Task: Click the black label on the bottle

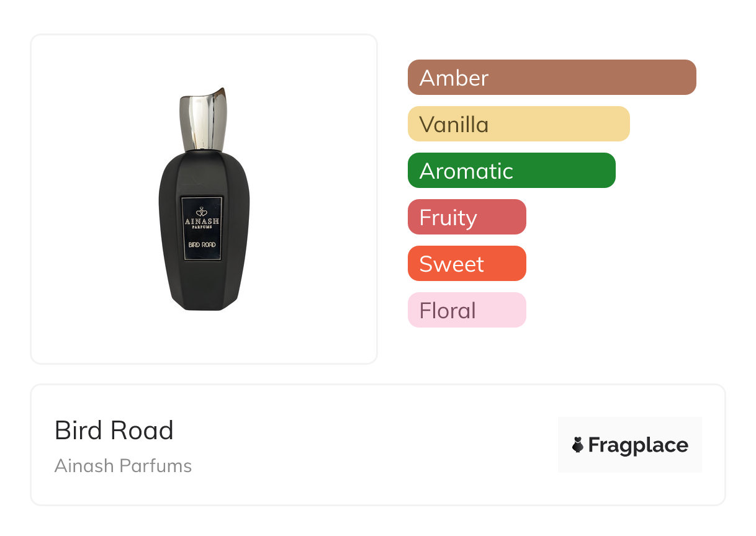Action: coord(202,228)
